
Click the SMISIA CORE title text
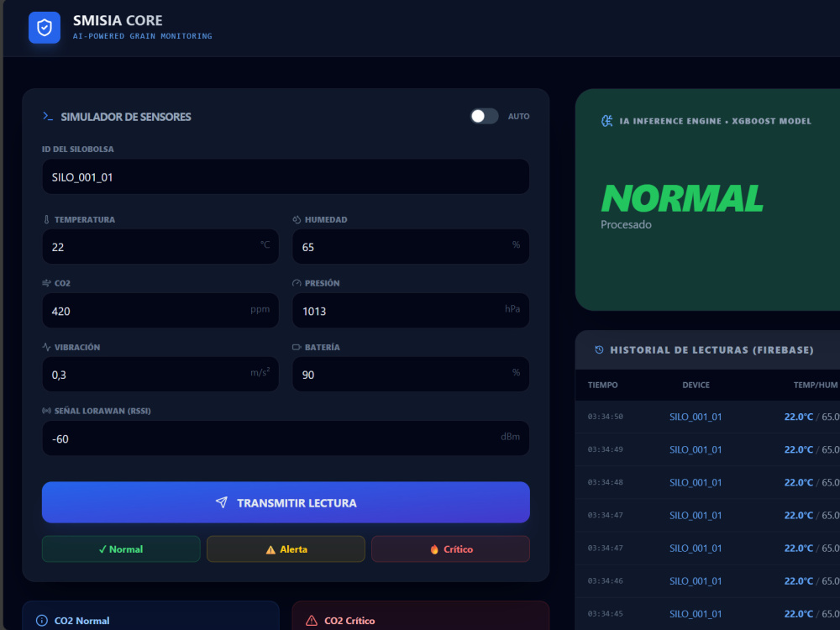(118, 20)
